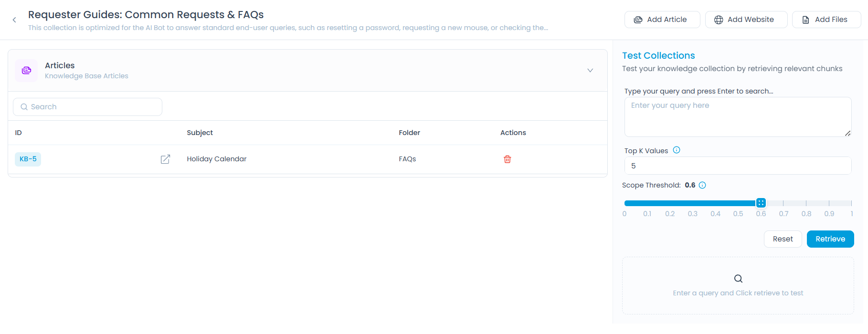The image size is (868, 334).
Task: Click the Add Website button
Action: [x=746, y=20]
